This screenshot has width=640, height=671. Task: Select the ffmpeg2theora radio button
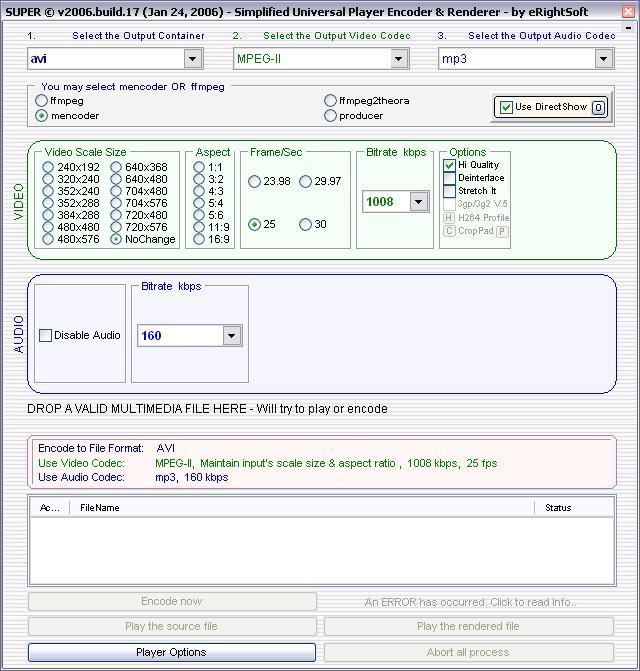[x=330, y=101]
